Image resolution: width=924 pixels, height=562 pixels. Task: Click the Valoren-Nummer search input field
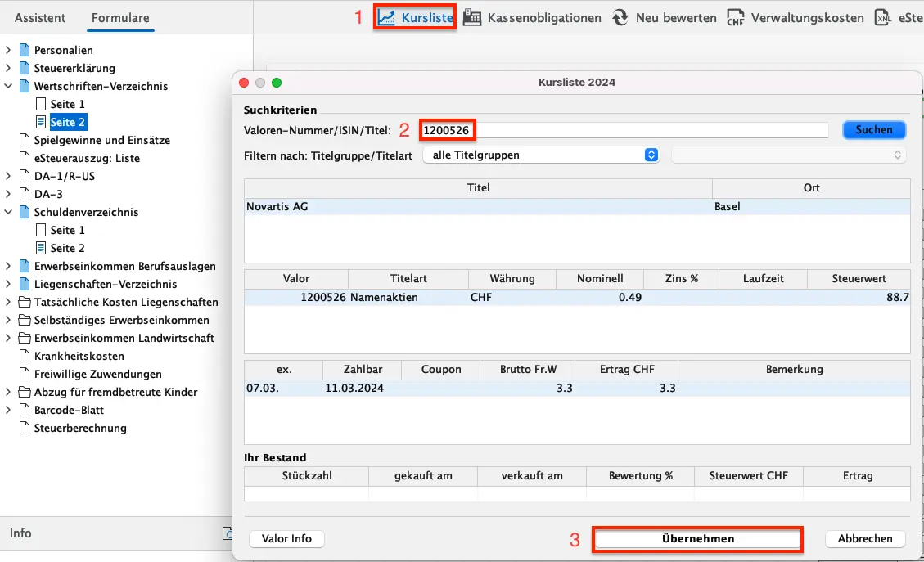point(625,129)
